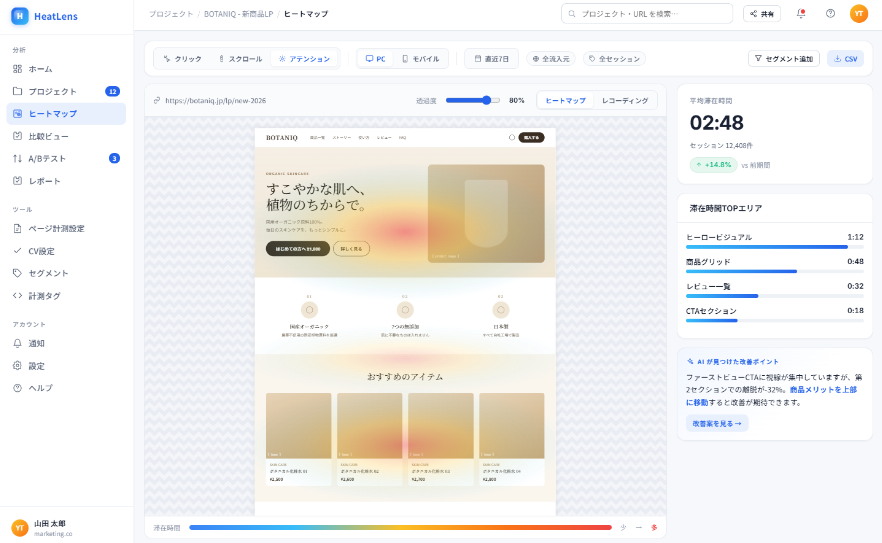Open the 全流入元 traffic source filter
The width and height of the screenshot is (882, 543).
tap(551, 59)
